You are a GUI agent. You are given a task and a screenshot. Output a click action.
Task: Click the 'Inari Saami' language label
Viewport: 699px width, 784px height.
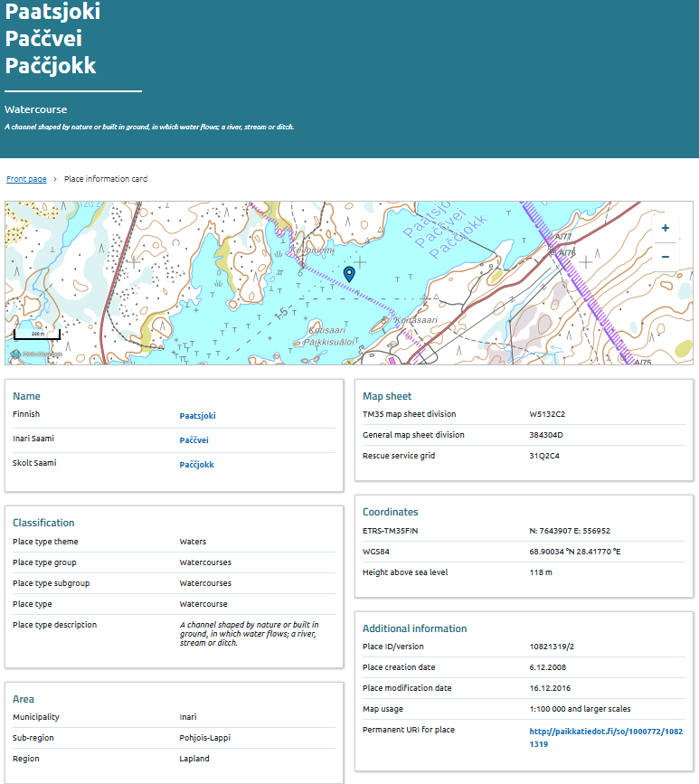point(33,439)
